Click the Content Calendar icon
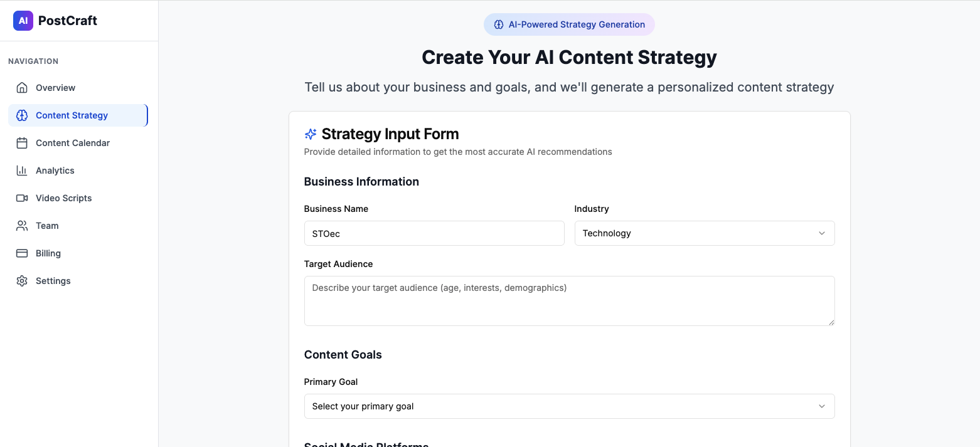 (x=22, y=143)
